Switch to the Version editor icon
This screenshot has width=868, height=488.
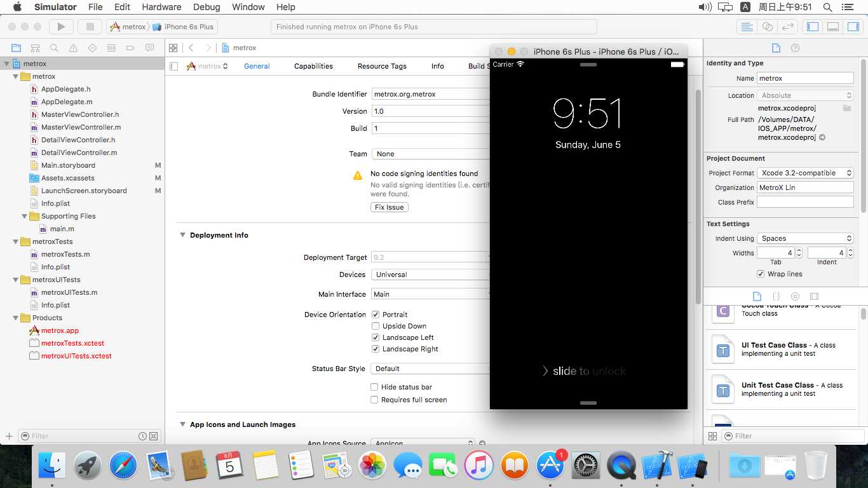[788, 27]
